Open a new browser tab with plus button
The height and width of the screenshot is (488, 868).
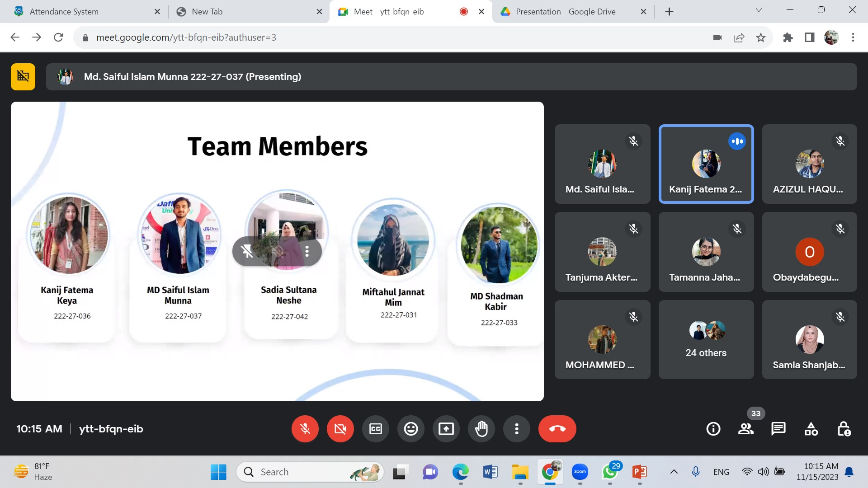coord(670,12)
